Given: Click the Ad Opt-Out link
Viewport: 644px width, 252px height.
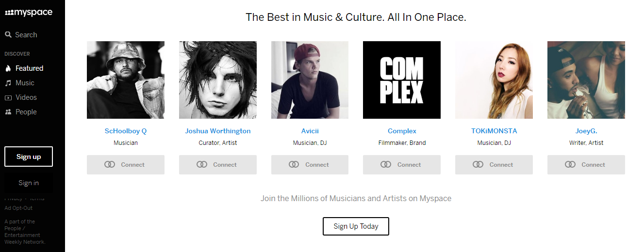Looking at the screenshot, I should click(x=18, y=208).
